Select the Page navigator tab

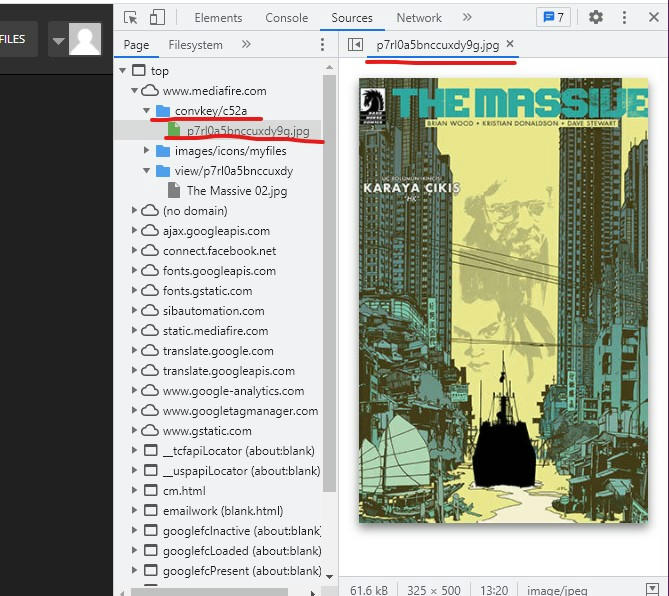(136, 45)
